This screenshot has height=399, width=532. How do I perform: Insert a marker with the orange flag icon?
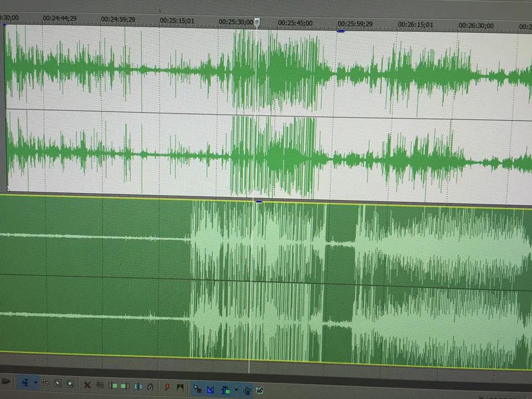click(167, 387)
